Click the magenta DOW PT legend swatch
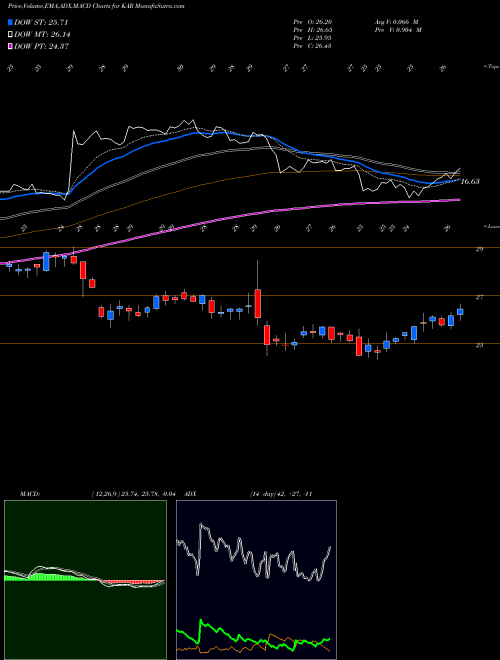 pyautogui.click(x=11, y=46)
